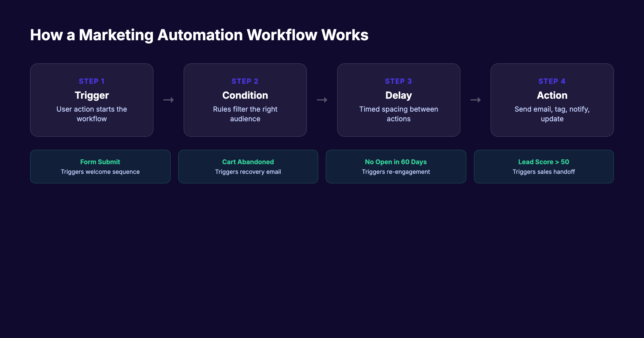Click the STEP 1 label above Trigger
This screenshot has height=338, width=644.
point(92,81)
